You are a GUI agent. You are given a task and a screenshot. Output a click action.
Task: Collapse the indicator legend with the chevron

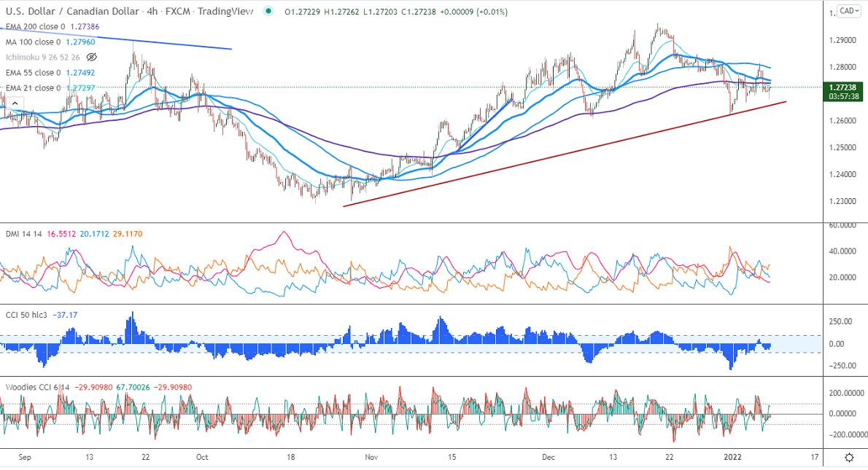[x=15, y=103]
